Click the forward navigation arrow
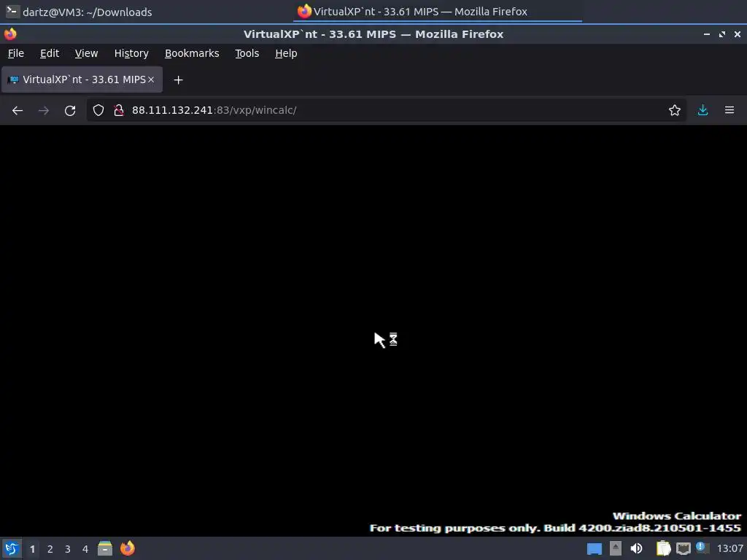 click(x=43, y=111)
